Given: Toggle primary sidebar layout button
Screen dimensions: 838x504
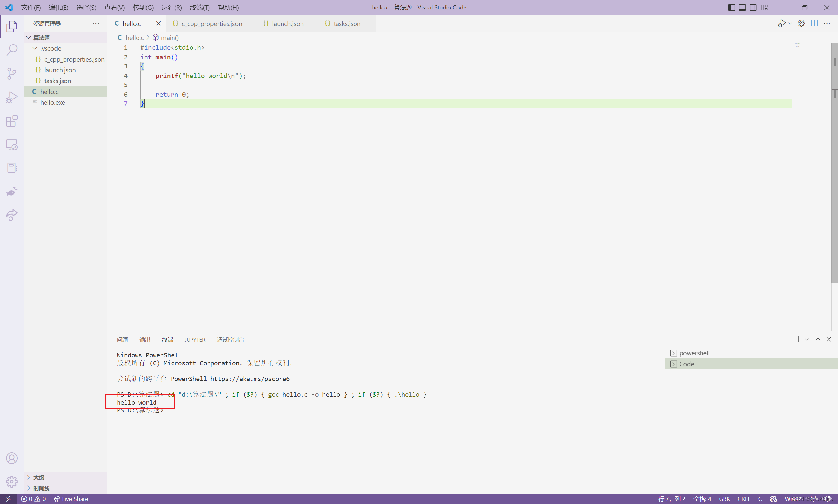Looking at the screenshot, I should tap(731, 8).
